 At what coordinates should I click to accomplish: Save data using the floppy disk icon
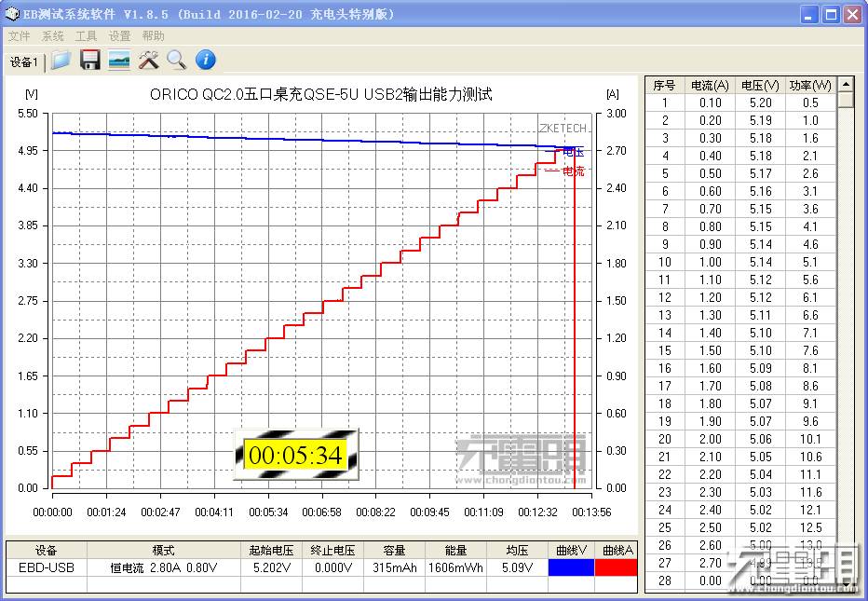(x=89, y=60)
